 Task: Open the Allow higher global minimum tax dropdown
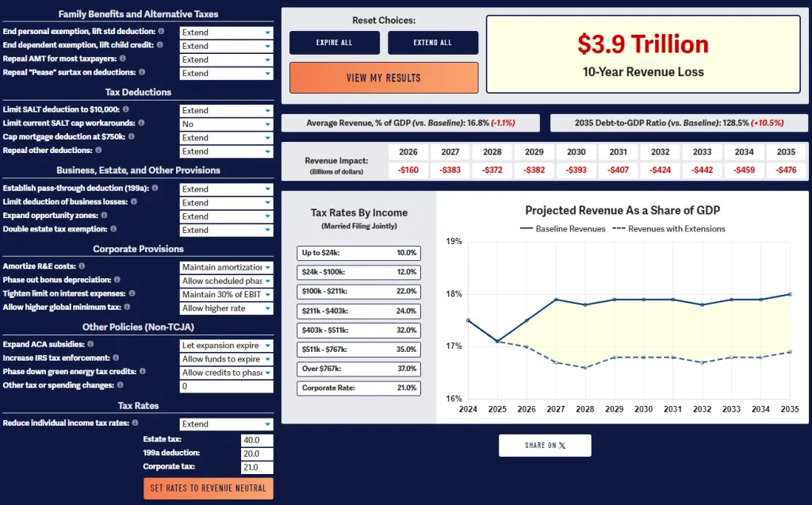[226, 308]
